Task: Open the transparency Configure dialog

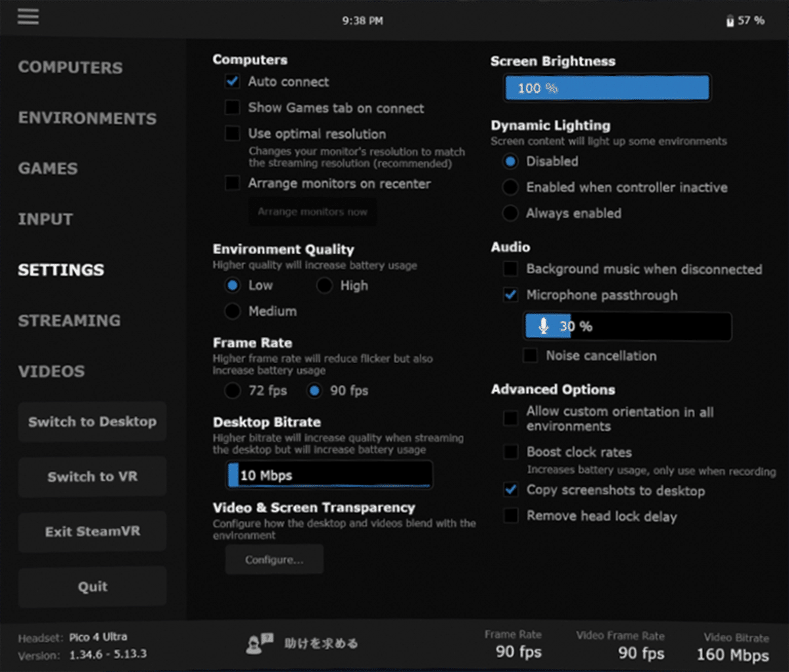Action: (274, 559)
